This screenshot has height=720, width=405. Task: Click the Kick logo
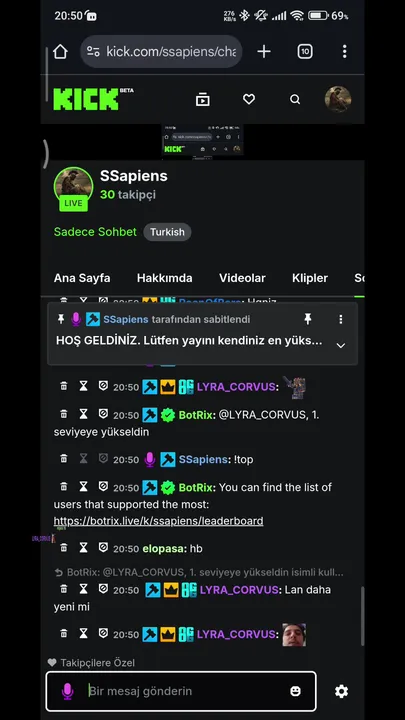pyautogui.click(x=93, y=99)
